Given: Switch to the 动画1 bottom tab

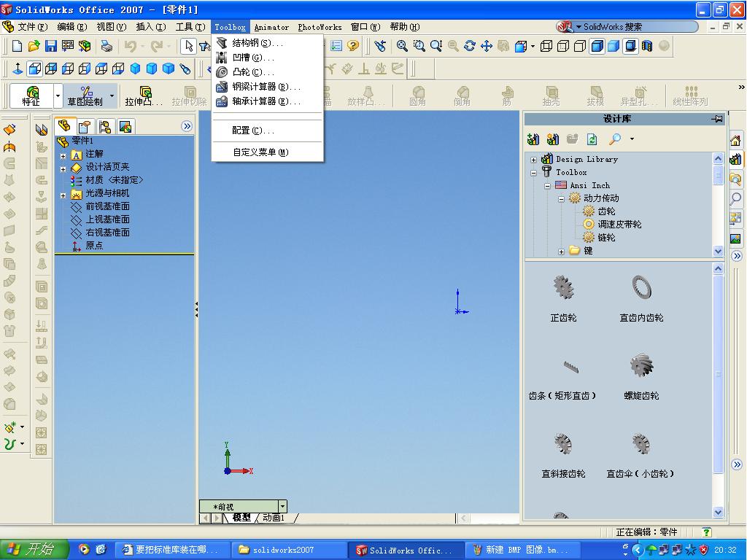Looking at the screenshot, I should click(x=274, y=518).
